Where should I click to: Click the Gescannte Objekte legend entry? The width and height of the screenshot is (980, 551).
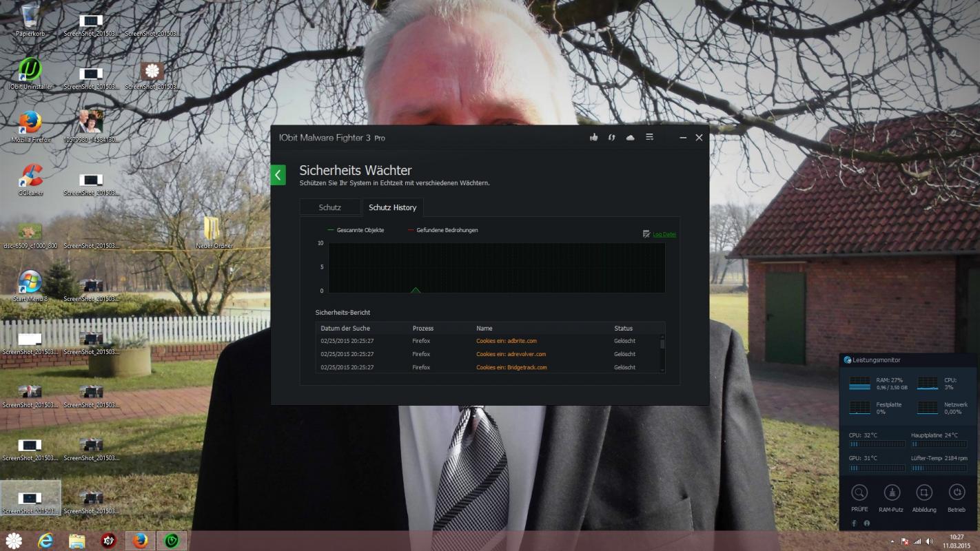356,230
